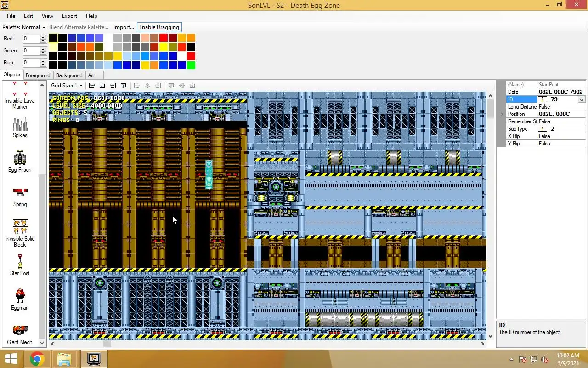Pick the Star Post in the object list
This screenshot has height=368, width=588.
pyautogui.click(x=20, y=265)
